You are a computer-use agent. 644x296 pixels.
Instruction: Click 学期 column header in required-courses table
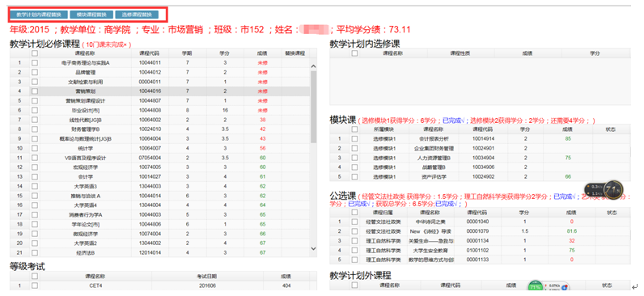[x=187, y=53]
